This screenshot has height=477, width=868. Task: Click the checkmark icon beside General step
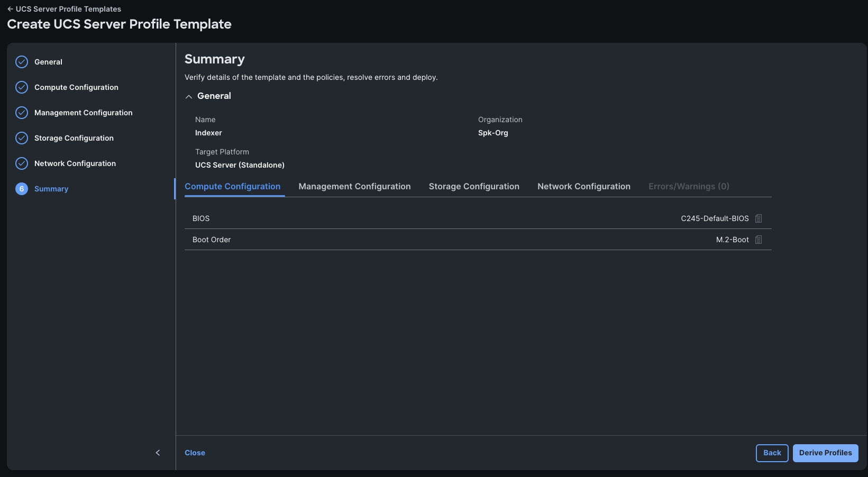point(21,62)
